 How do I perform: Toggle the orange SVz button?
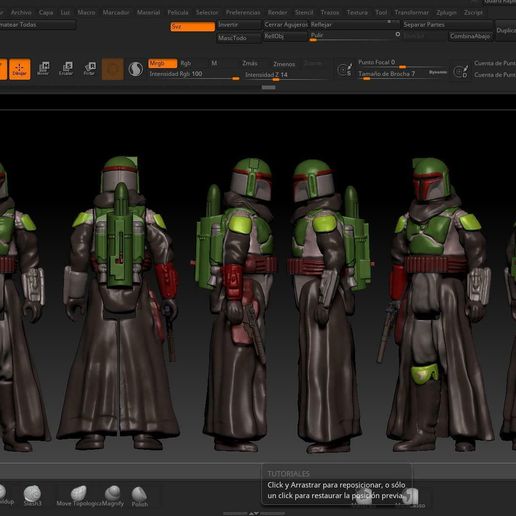[x=192, y=27]
